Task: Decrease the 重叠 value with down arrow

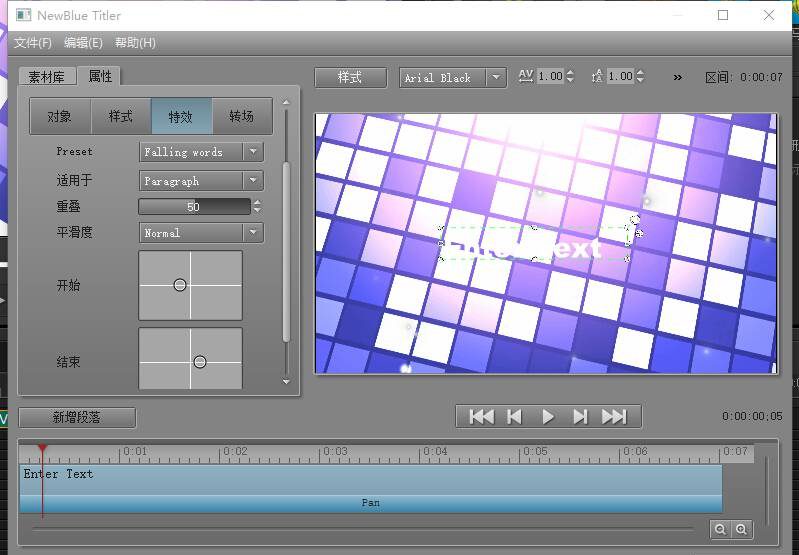Action: tap(257, 210)
